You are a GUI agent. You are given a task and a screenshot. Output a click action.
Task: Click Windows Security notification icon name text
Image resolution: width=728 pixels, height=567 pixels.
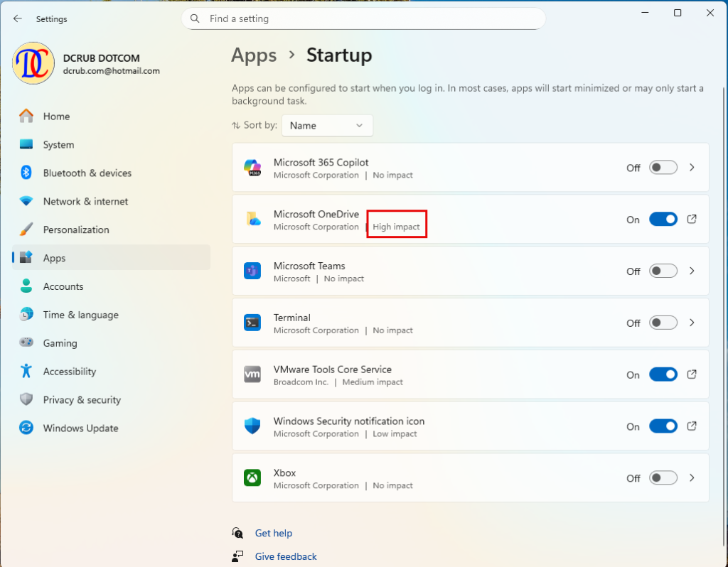click(x=348, y=421)
